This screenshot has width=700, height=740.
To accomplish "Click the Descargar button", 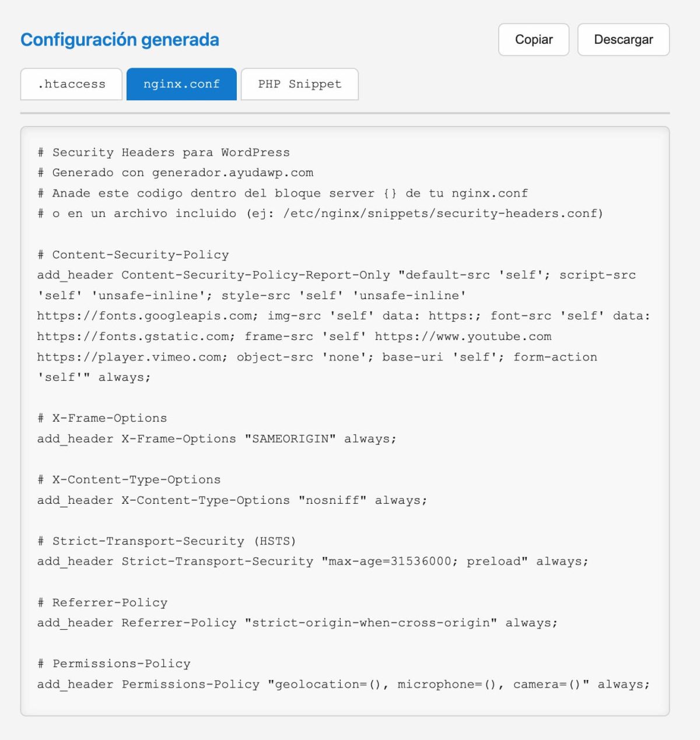I will coord(623,40).
